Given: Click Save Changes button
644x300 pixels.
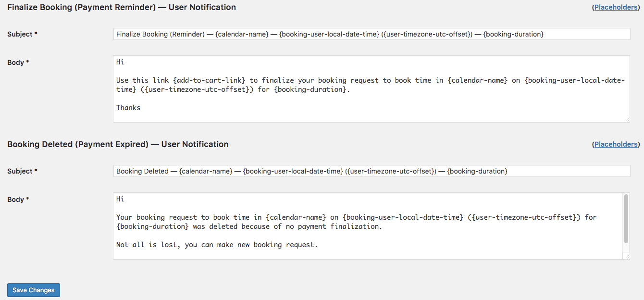Looking at the screenshot, I should (34, 290).
